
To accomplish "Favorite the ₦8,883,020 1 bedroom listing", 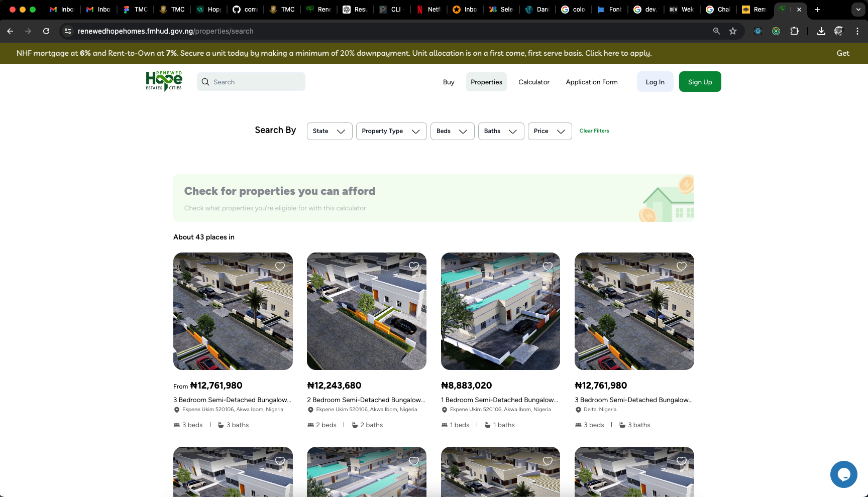I will click(x=548, y=266).
